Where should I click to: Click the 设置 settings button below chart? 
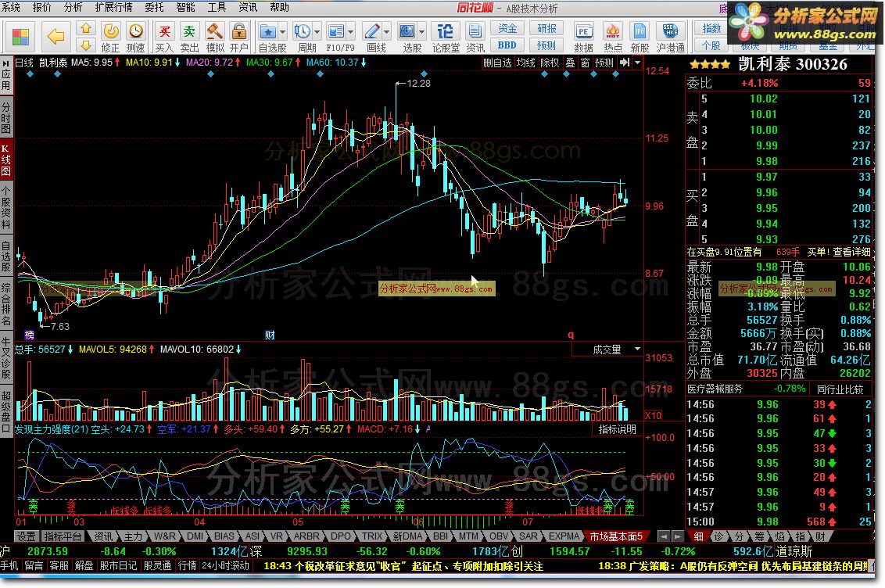(26, 536)
